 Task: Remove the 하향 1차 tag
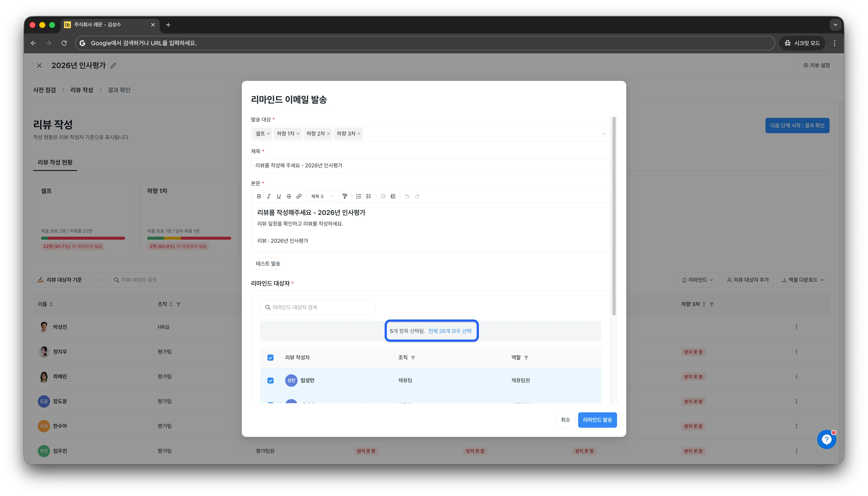click(x=298, y=134)
